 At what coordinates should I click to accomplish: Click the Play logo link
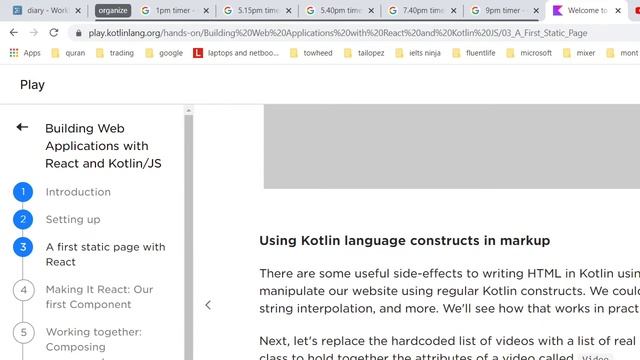(x=32, y=84)
